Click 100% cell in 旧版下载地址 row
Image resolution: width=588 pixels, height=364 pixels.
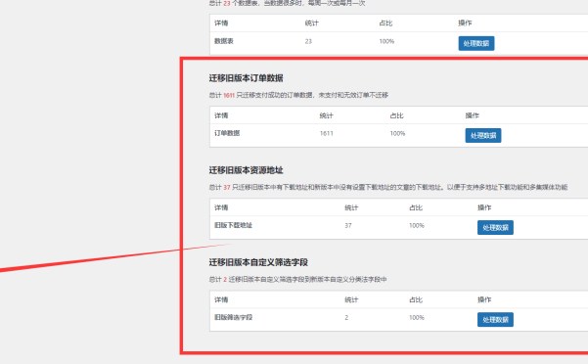[417, 226]
